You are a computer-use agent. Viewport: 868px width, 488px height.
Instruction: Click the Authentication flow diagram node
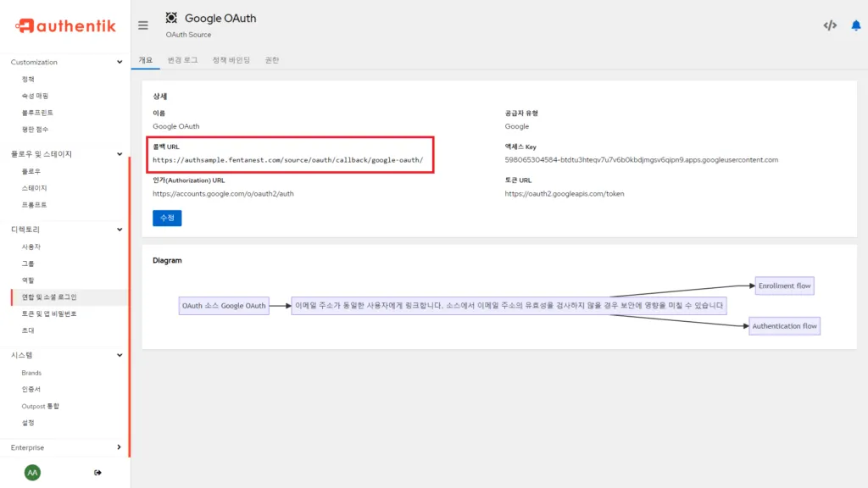(x=784, y=326)
